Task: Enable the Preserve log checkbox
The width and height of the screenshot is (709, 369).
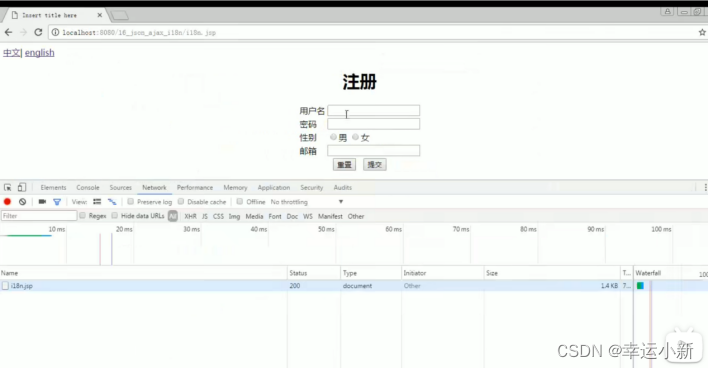Action: click(130, 201)
